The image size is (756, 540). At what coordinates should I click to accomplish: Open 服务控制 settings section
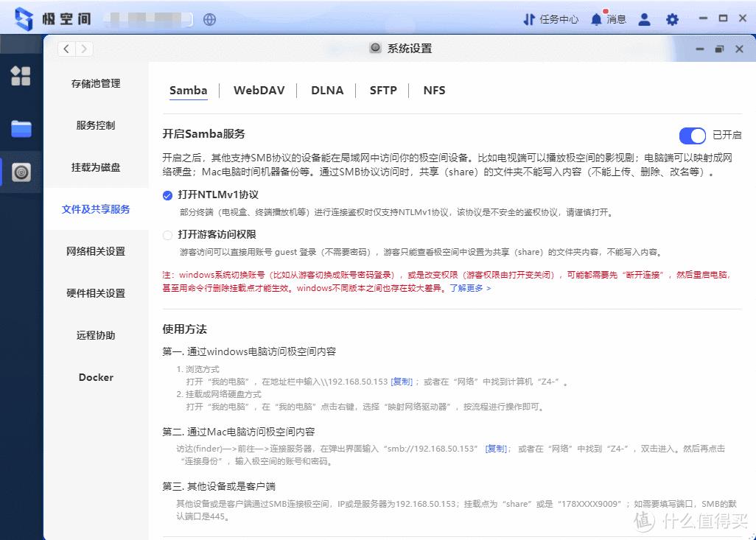[96, 125]
